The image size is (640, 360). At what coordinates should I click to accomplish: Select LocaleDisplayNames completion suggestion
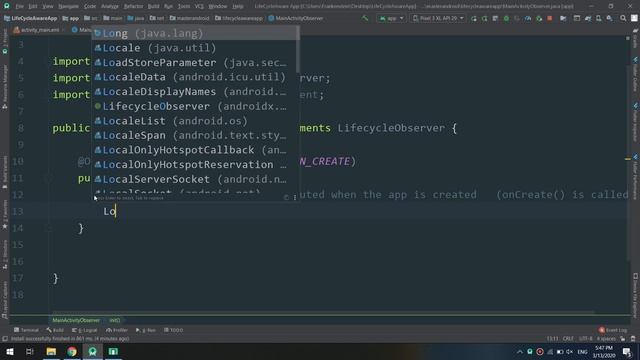pyautogui.click(x=195, y=91)
